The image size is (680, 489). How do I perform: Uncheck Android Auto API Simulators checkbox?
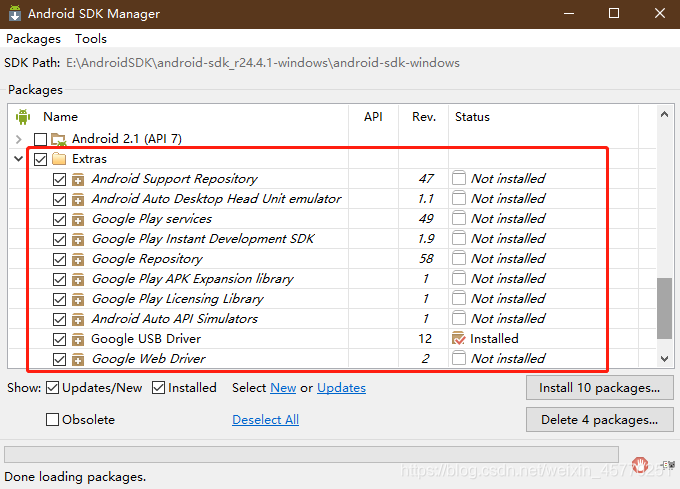point(59,319)
